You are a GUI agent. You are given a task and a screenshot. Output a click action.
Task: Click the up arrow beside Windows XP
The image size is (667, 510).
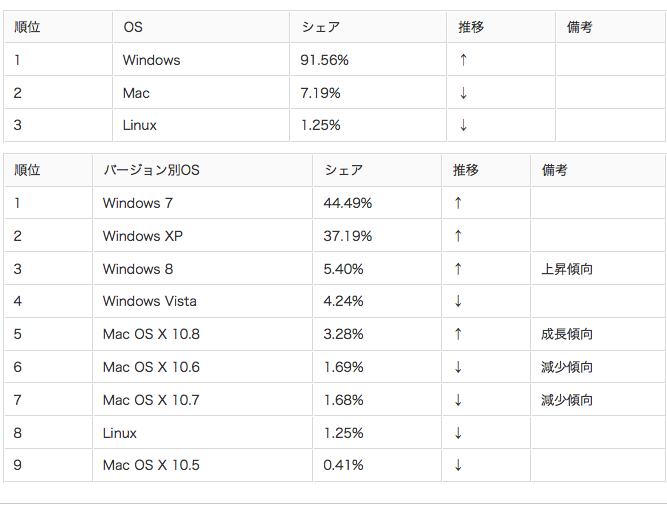(x=458, y=236)
